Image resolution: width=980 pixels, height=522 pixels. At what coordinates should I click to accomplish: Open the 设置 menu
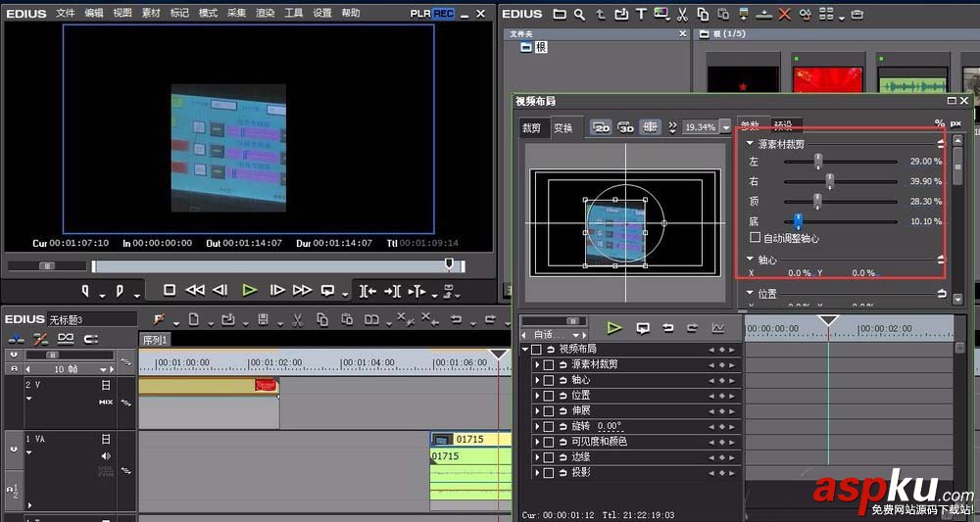321,14
